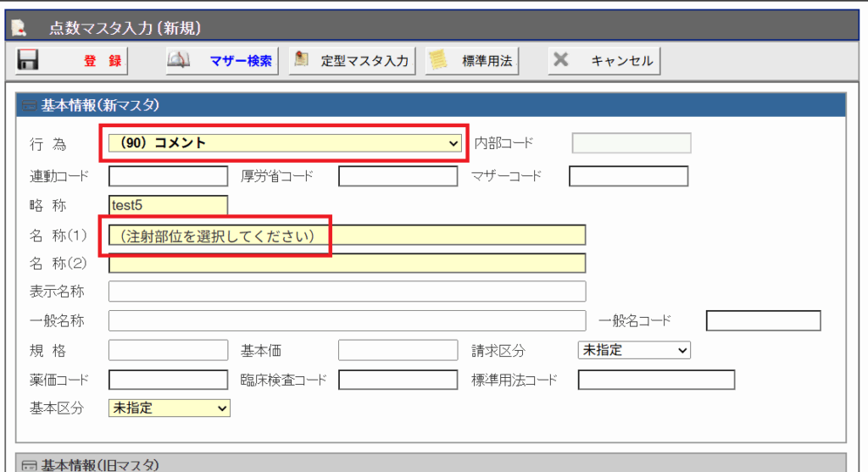The width and height of the screenshot is (868, 472).
Task: Collapse the 基本情報(新マスタ) section
Action: coord(30,106)
